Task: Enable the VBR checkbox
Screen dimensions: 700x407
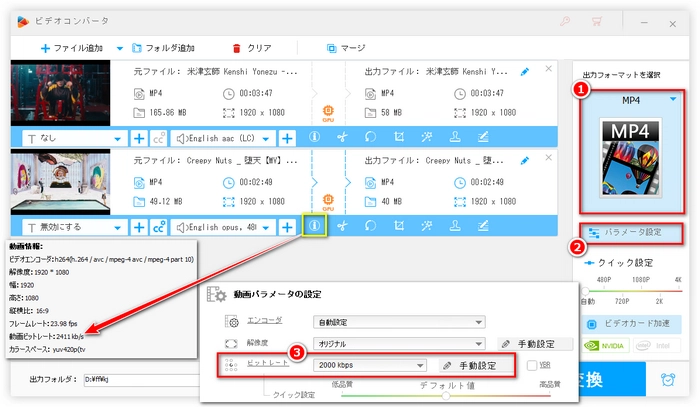Action: tap(530, 366)
